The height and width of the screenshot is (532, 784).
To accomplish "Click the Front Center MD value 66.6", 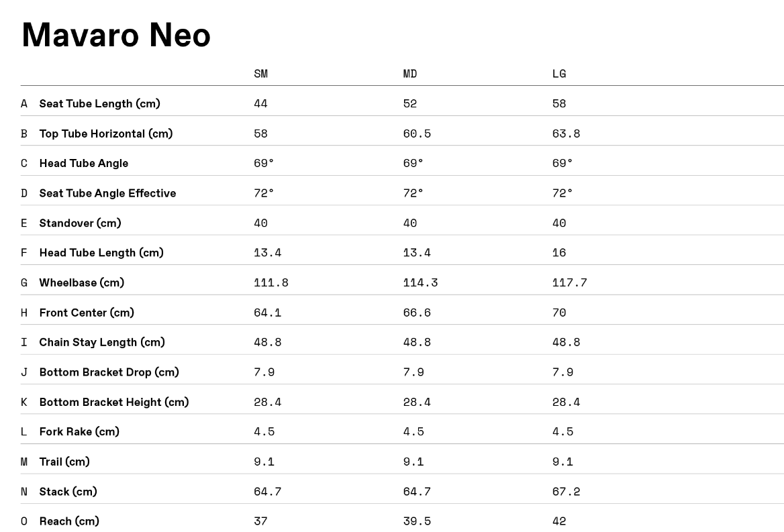I will (x=417, y=313).
